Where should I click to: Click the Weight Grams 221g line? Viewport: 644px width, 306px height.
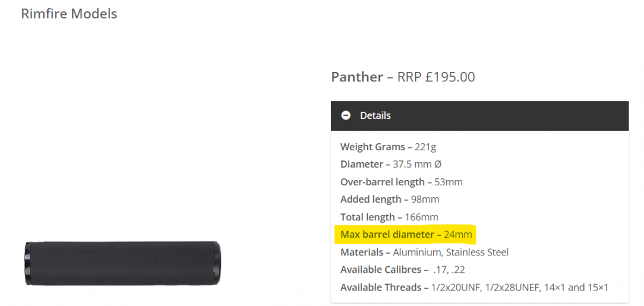point(388,147)
